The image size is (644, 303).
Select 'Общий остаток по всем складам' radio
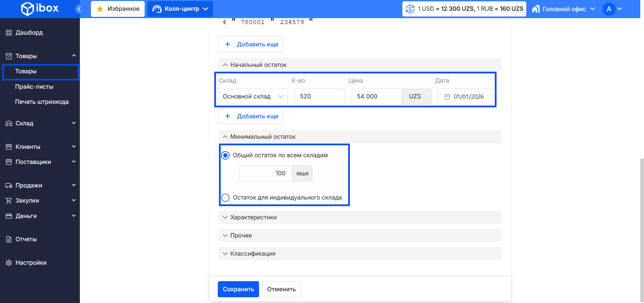(x=226, y=155)
